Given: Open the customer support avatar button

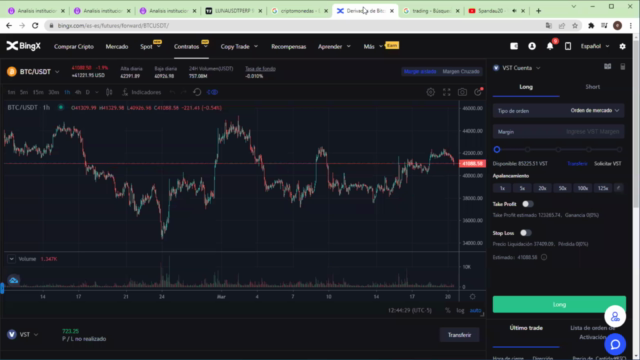Looking at the screenshot, I should [615, 316].
